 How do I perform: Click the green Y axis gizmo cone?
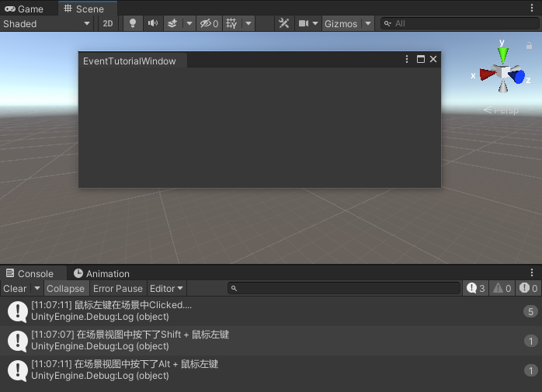click(503, 55)
